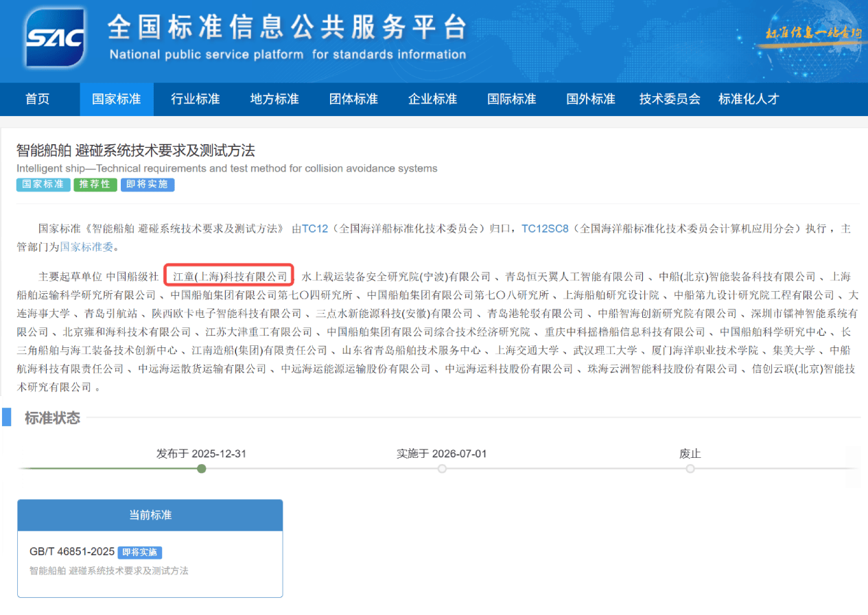Click the 即将实施 tag under title
This screenshot has height=615, width=868.
(x=148, y=185)
